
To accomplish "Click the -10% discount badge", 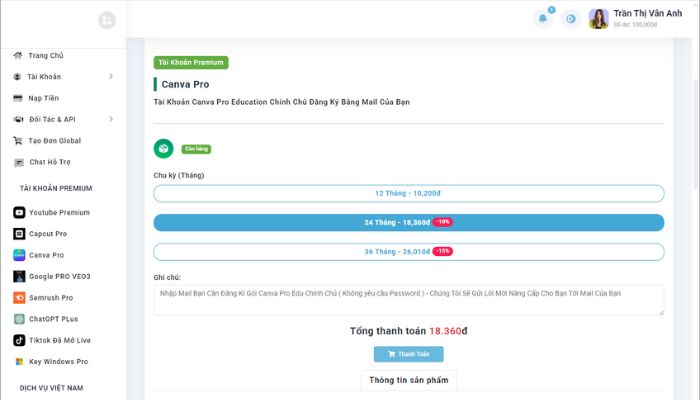I will point(442,222).
